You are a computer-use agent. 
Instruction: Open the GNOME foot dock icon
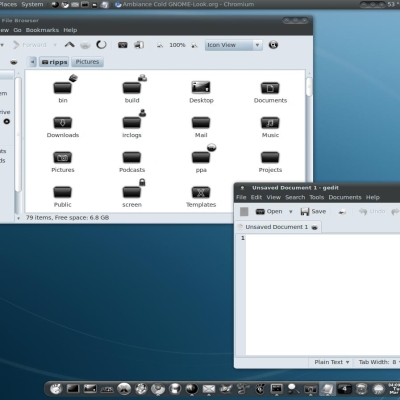coord(56,388)
